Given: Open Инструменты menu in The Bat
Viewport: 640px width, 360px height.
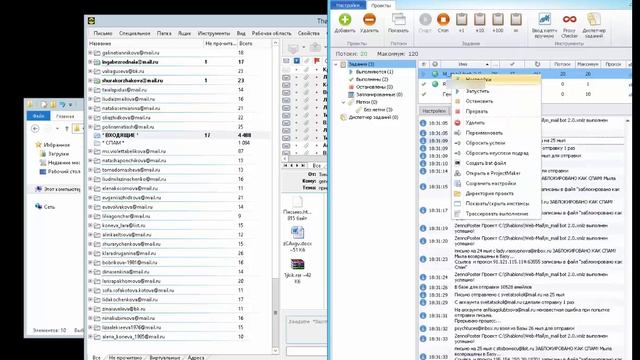Looking at the screenshot, I should click(x=213, y=33).
